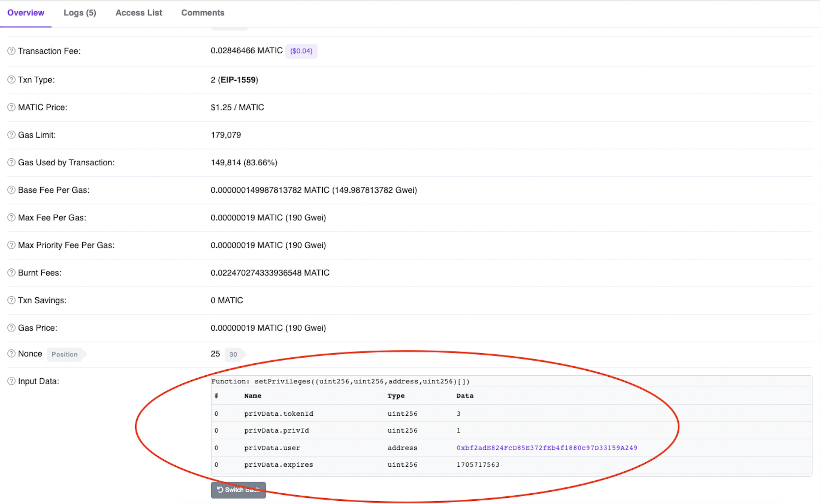Switch to the Logs (5) tab

80,13
